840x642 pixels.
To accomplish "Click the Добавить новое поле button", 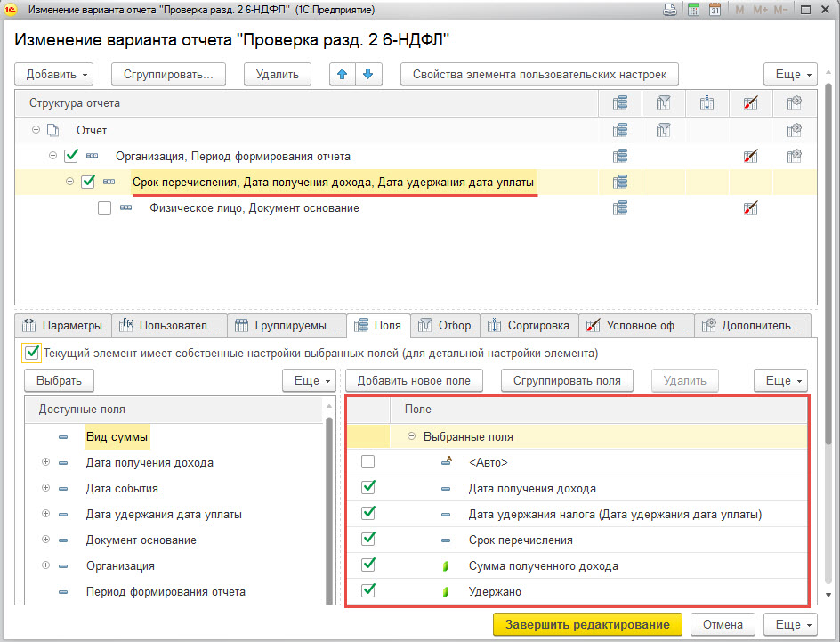I will [414, 381].
